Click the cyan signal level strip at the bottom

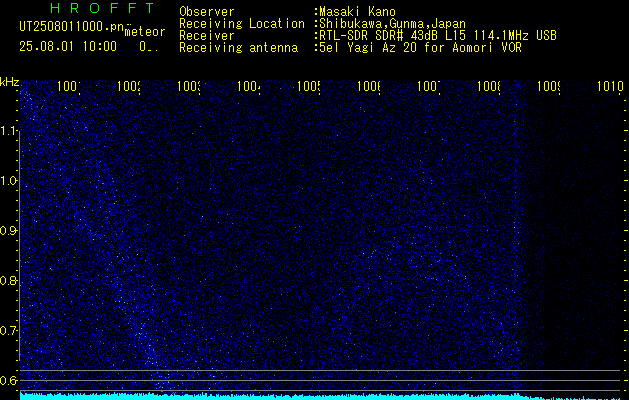[x=321, y=396]
